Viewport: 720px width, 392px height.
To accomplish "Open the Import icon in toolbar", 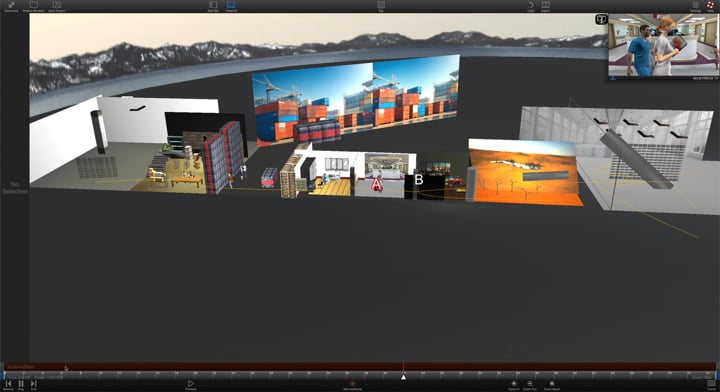I will tap(546, 5).
